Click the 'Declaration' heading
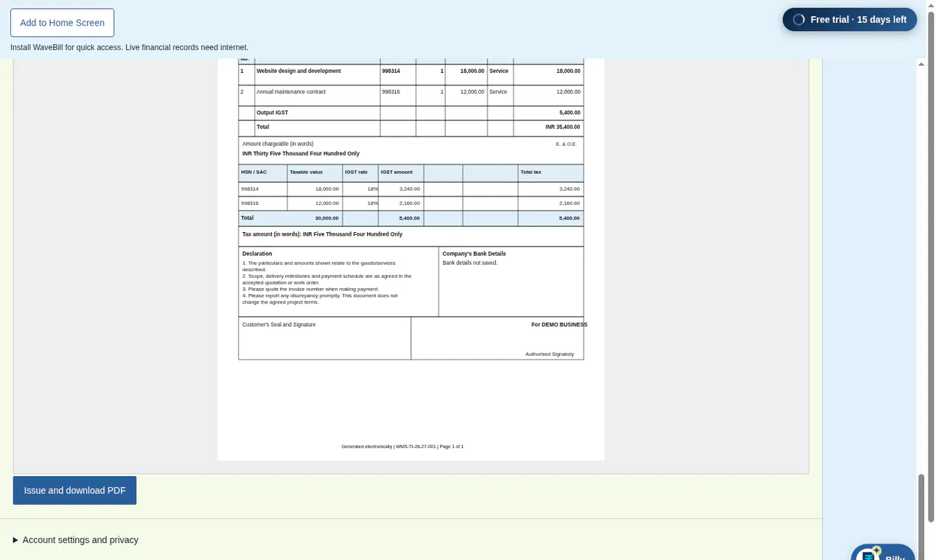This screenshot has height=560, width=936. [257, 253]
